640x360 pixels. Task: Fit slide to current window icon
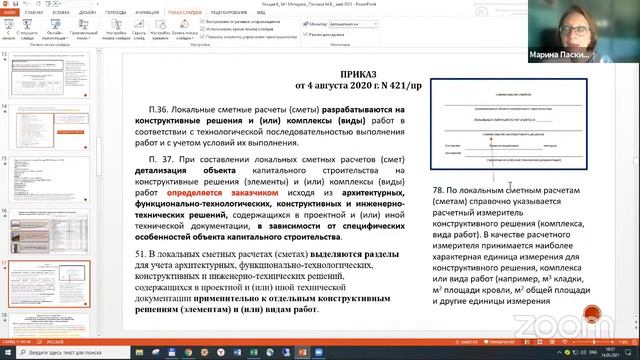(635, 342)
